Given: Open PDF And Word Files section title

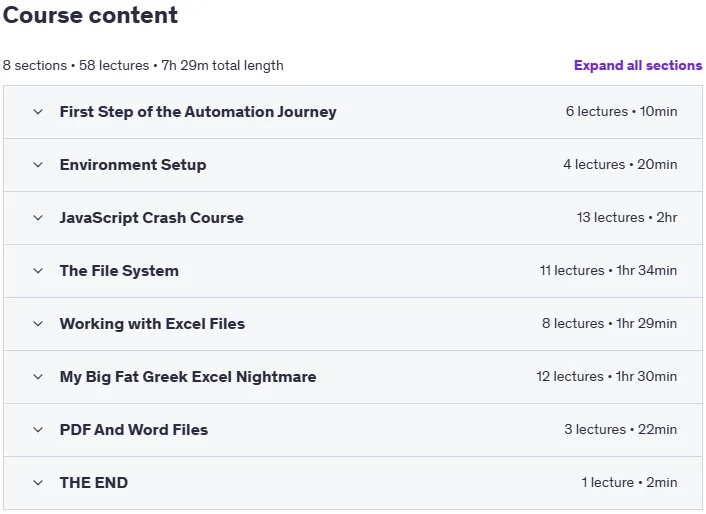Looking at the screenshot, I should (134, 430).
